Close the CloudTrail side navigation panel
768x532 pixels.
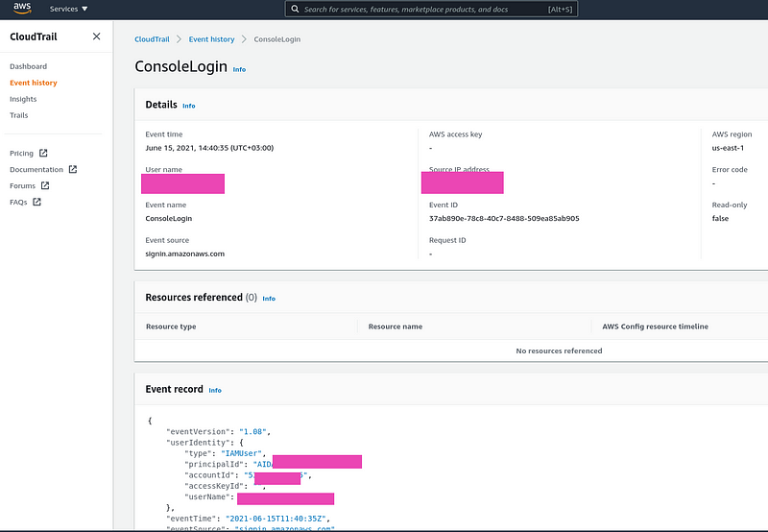coord(97,36)
